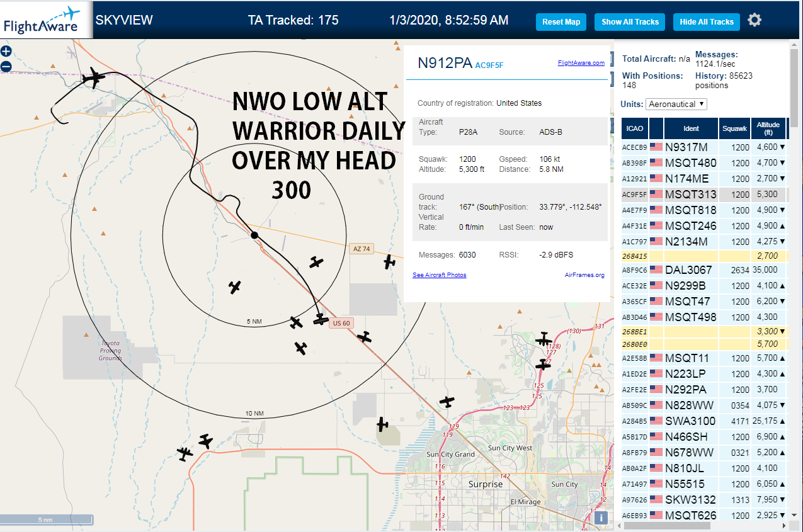Open the Units dropdown showing Aeronautical
Screen dimensions: 803x532
pyautogui.click(x=676, y=104)
